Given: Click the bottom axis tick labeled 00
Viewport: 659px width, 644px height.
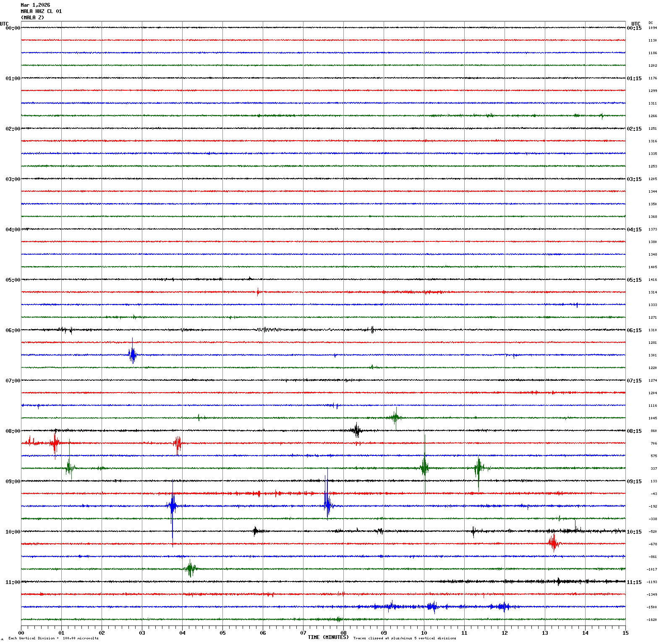Looking at the screenshot, I should click(21, 633).
